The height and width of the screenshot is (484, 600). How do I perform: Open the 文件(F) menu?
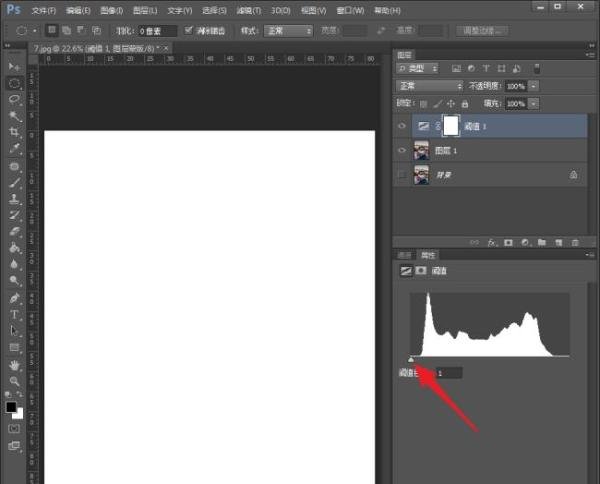tap(44, 10)
